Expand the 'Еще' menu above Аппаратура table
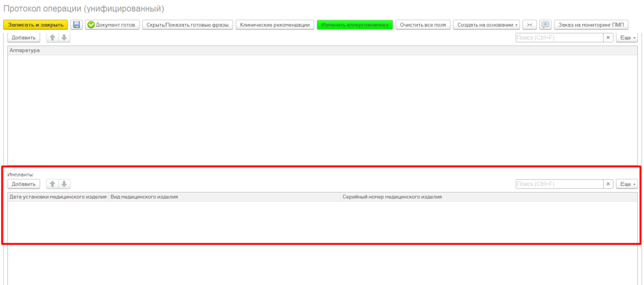The height and width of the screenshot is (285, 644). (x=627, y=38)
